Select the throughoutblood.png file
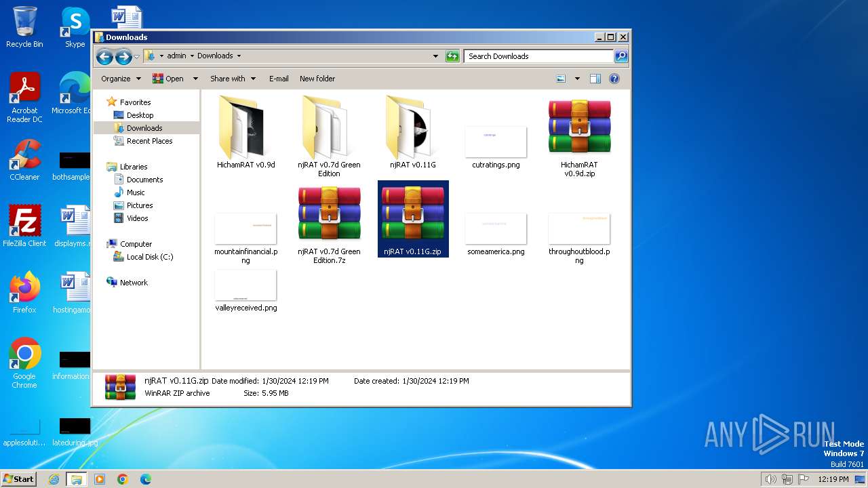This screenshot has width=868, height=488. click(579, 238)
